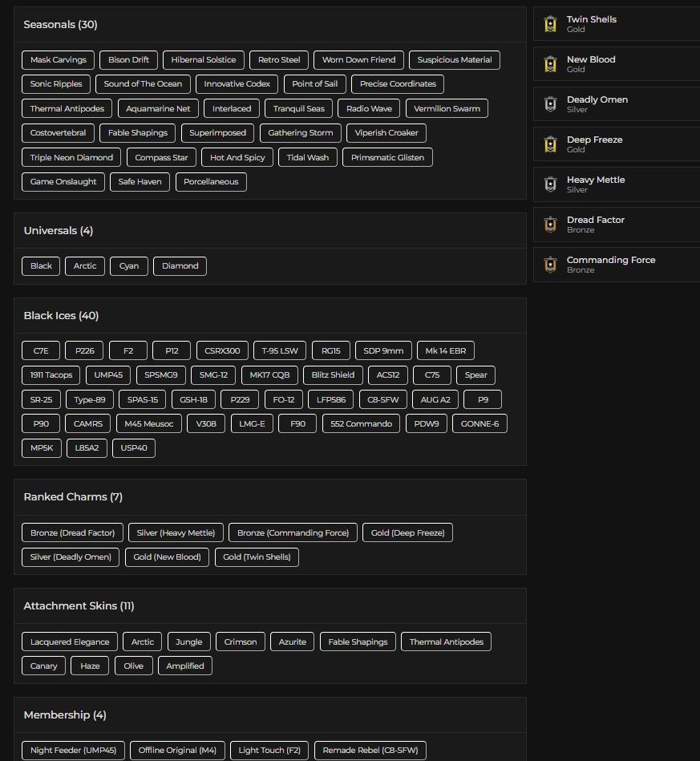Click the C7E Black Ice tag

(41, 350)
